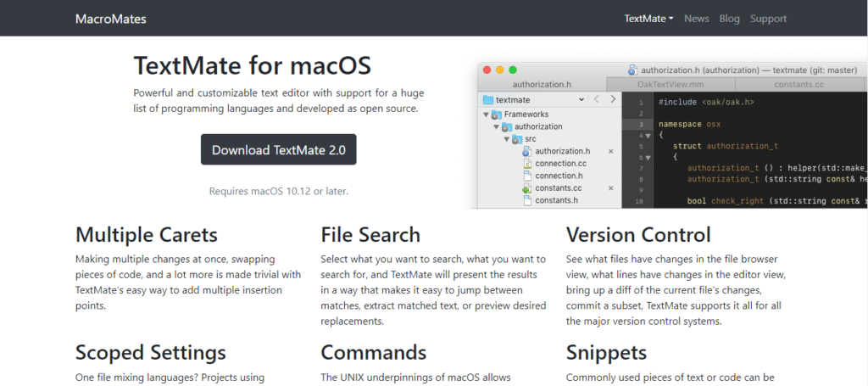Go to the News page
The height and width of the screenshot is (386, 868).
697,19
